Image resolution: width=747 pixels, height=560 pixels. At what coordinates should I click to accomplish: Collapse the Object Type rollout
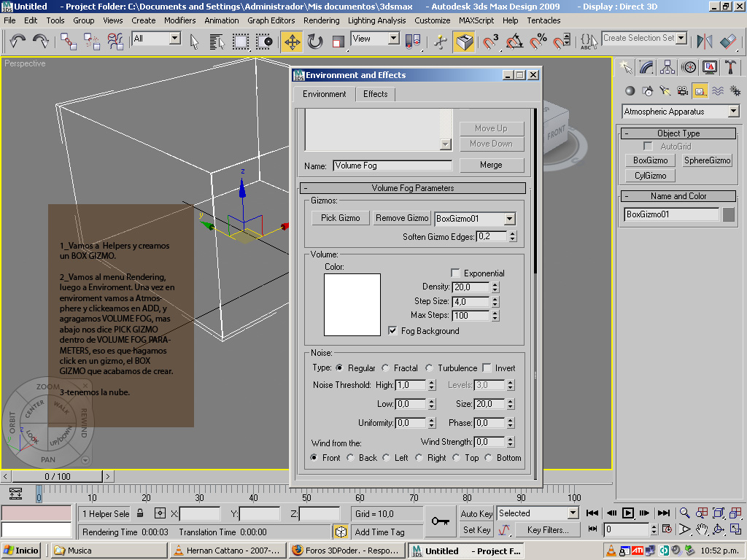click(x=678, y=133)
